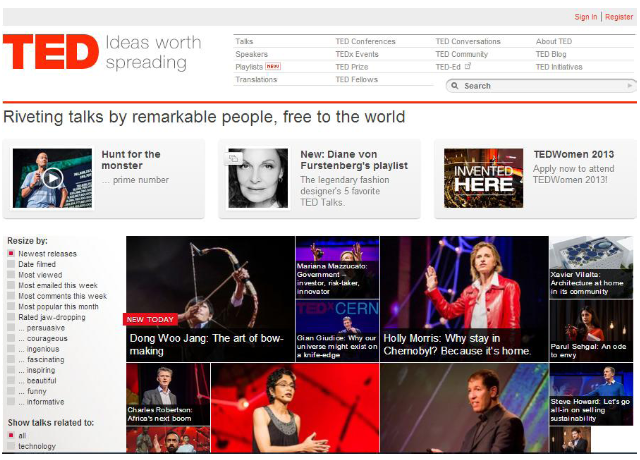640x460 pixels.
Task: Open the TED Conferences menu item
Action: [365, 41]
